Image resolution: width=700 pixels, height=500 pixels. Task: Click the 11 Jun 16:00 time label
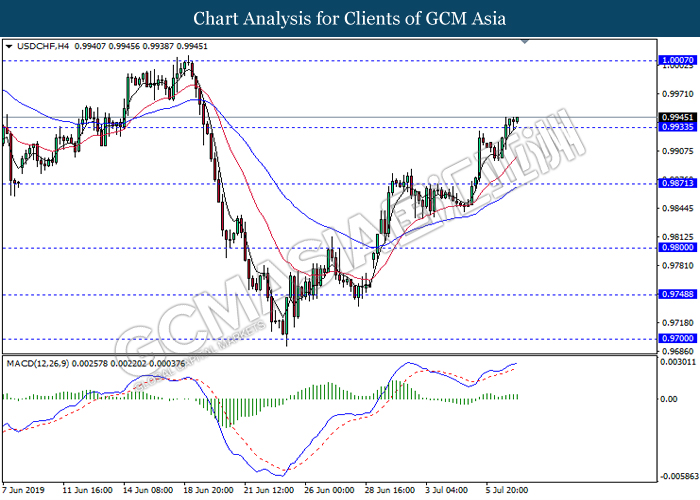[x=88, y=490]
